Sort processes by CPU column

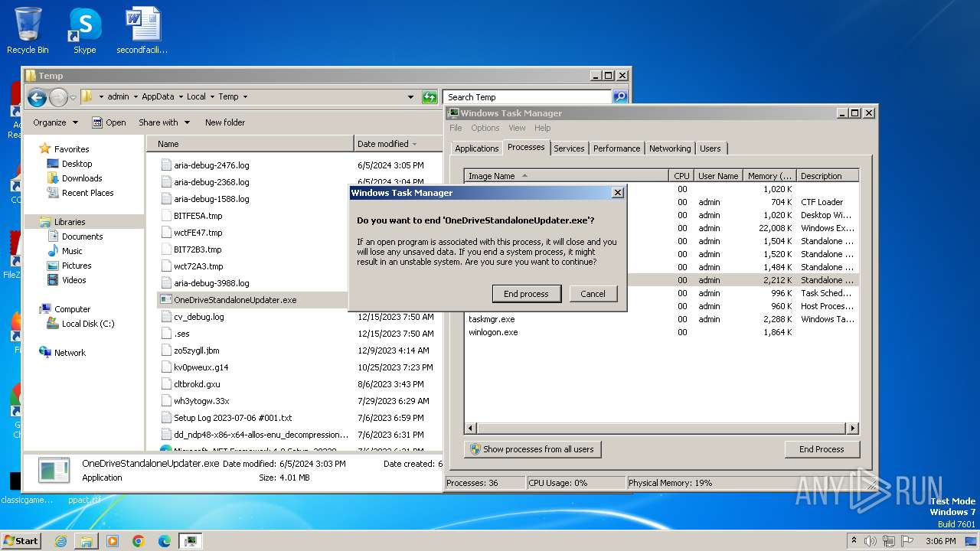click(x=681, y=176)
